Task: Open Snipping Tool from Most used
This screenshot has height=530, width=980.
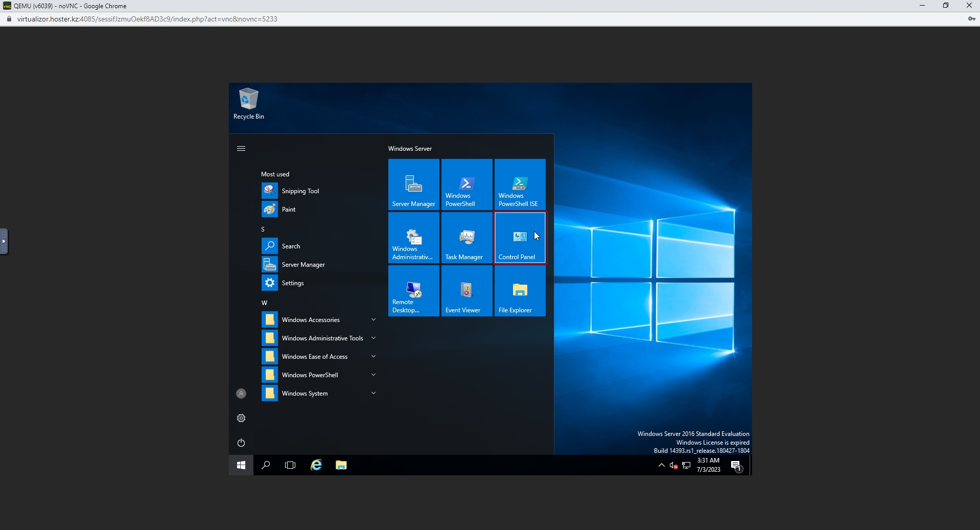Action: tap(320, 191)
